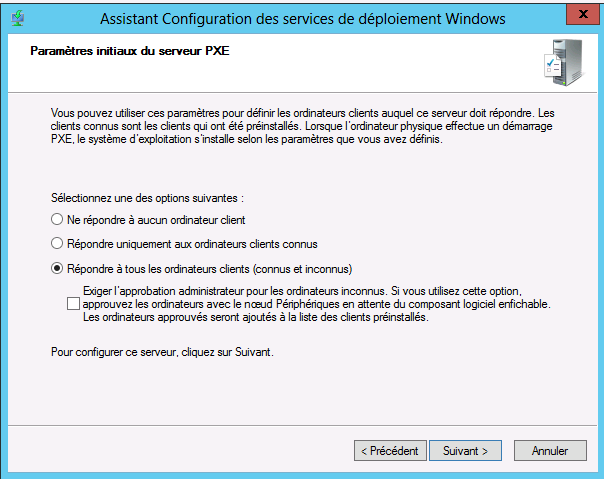Go back with the Précédent button
The height and width of the screenshot is (479, 604).
click(x=390, y=450)
